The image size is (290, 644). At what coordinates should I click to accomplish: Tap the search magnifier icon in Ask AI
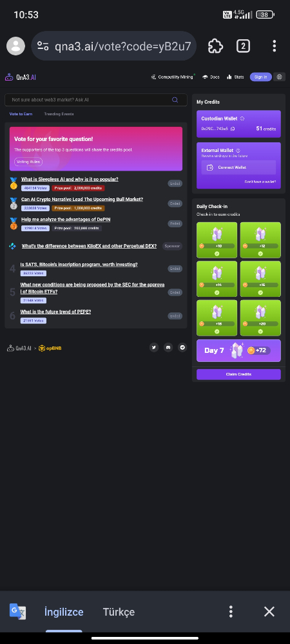(175, 100)
